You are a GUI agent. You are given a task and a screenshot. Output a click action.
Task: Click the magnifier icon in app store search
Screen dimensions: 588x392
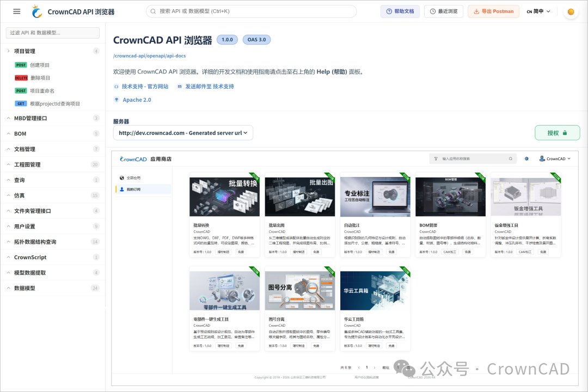510,158
